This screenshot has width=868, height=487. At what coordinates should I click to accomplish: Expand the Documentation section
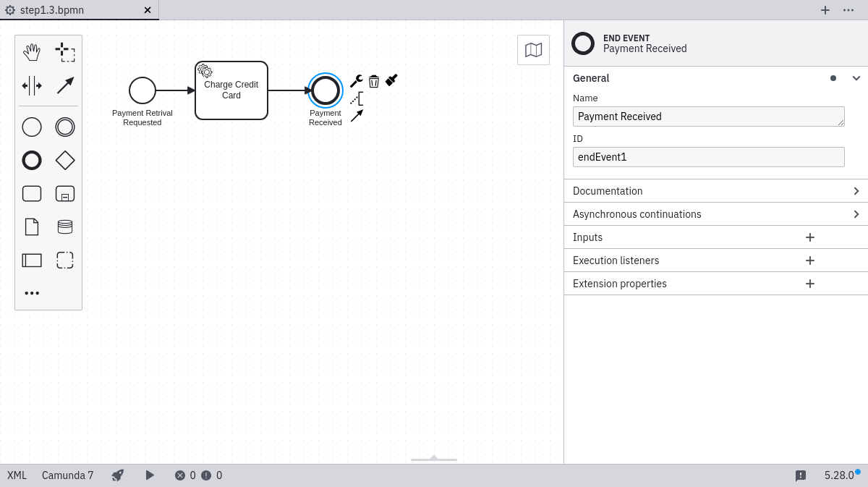tap(856, 191)
